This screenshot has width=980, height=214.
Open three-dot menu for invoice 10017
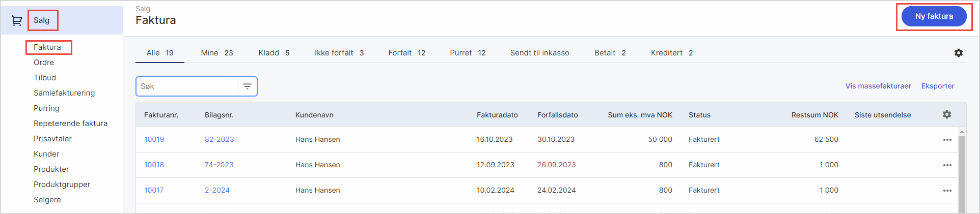tap(947, 191)
